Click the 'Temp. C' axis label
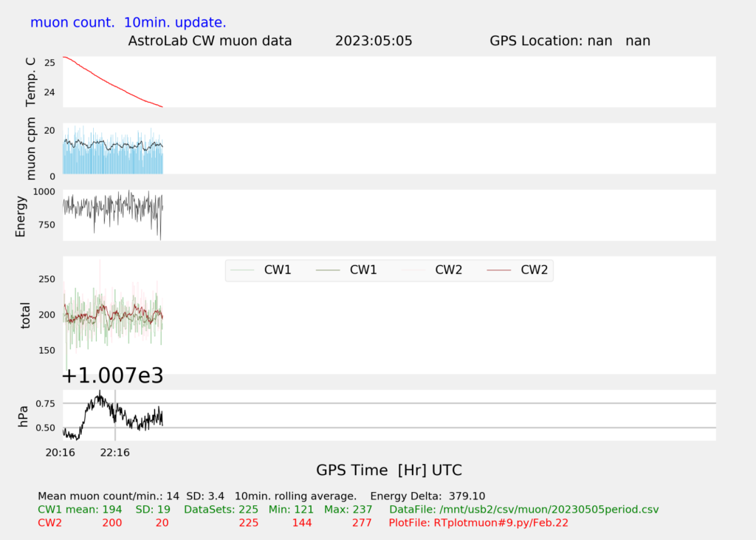This screenshot has width=756, height=540. [x=30, y=82]
